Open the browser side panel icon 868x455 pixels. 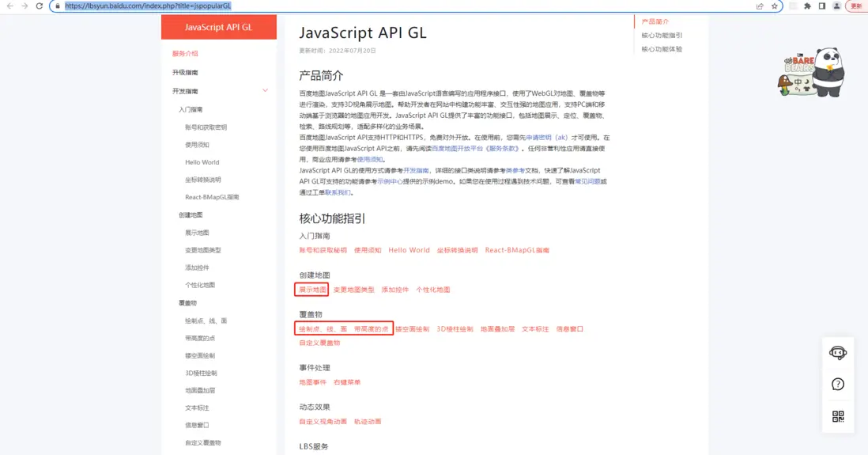click(x=822, y=6)
